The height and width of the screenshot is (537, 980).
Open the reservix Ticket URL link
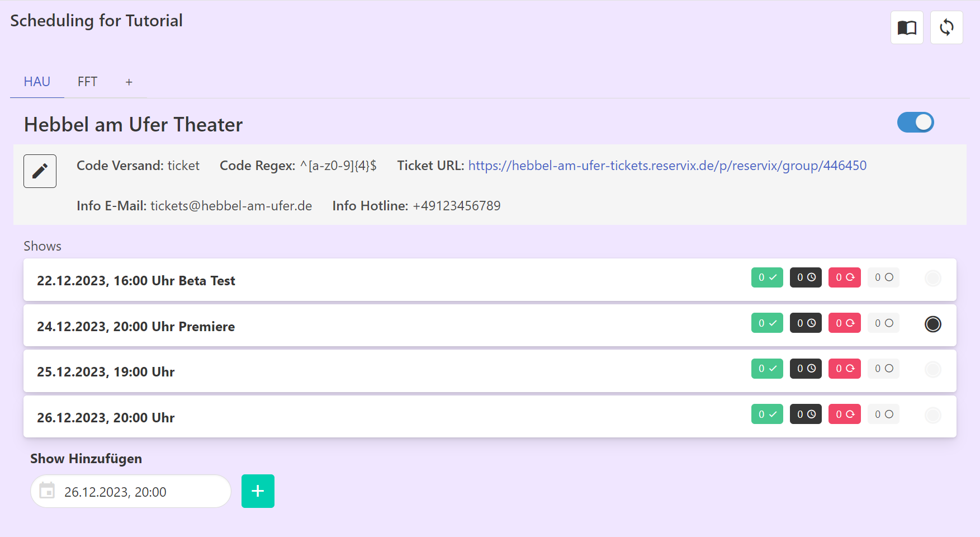667,166
